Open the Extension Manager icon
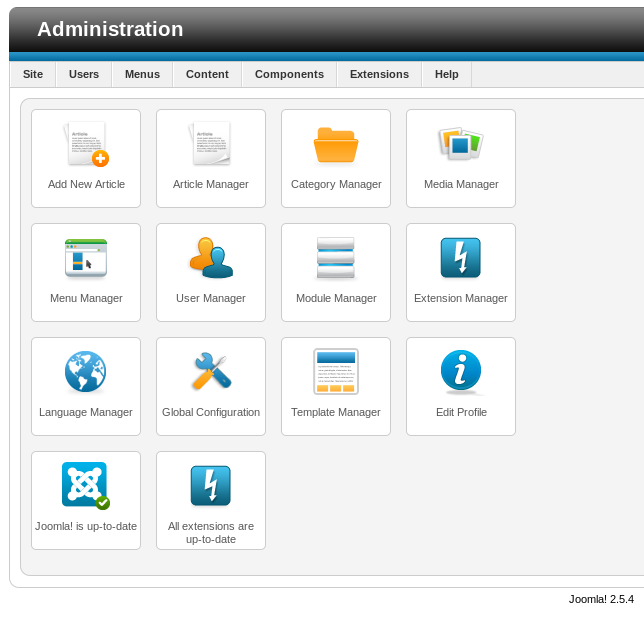The height and width of the screenshot is (620, 644). (x=461, y=258)
